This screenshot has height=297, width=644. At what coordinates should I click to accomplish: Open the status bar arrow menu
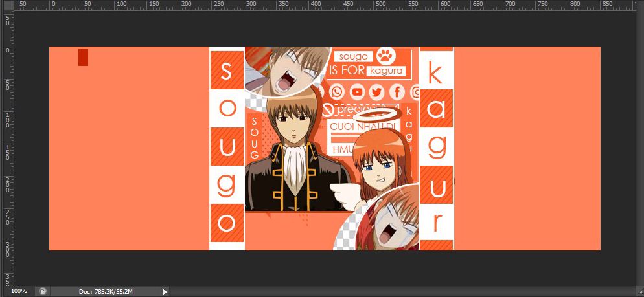tap(165, 292)
